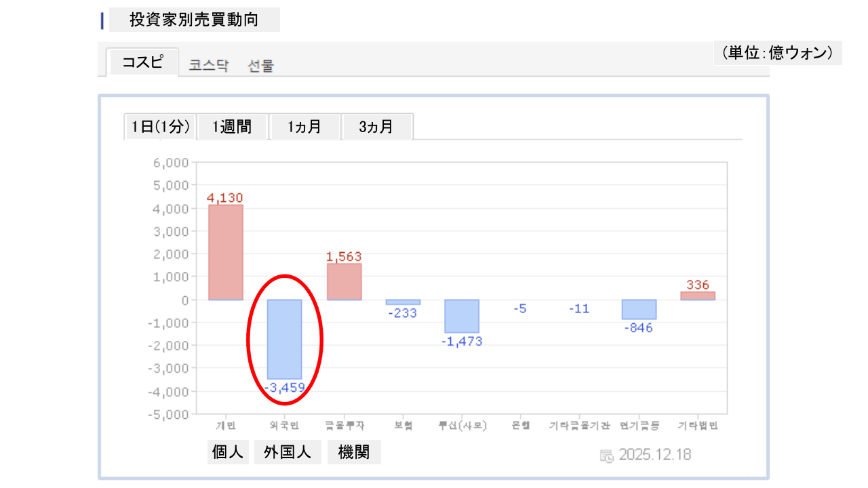This screenshot has width=868, height=488.
Task: Click the circled blue -3,459 bar
Action: tap(284, 339)
